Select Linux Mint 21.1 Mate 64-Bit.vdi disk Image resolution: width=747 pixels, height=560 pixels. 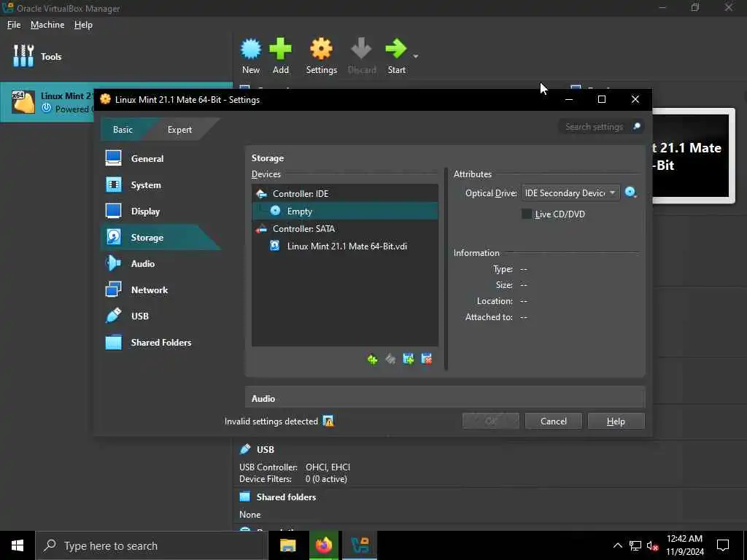345,246
